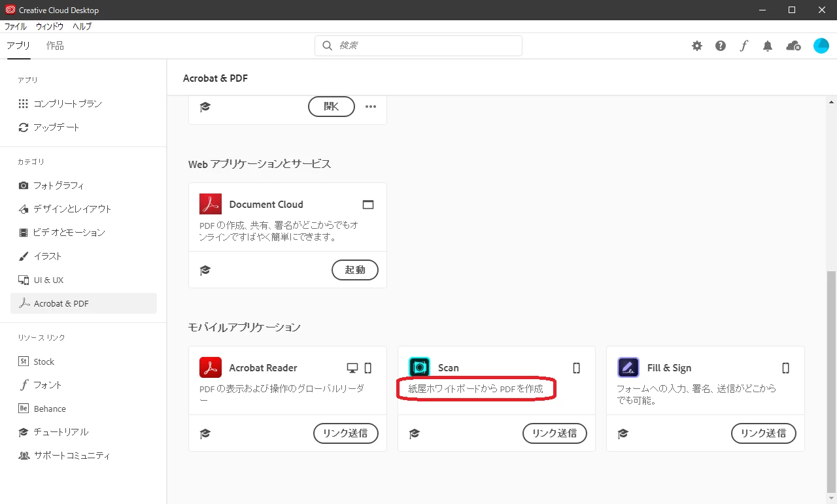Click the Document Cloud app icon
The height and width of the screenshot is (504, 837).
[x=211, y=204]
